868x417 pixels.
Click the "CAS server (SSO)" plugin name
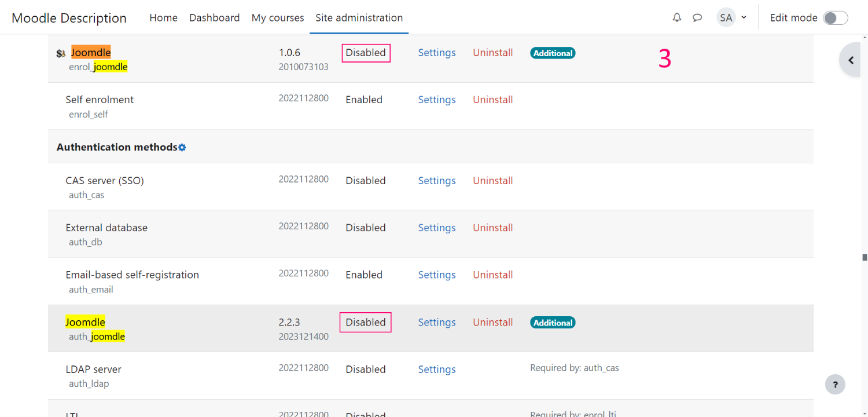point(105,181)
